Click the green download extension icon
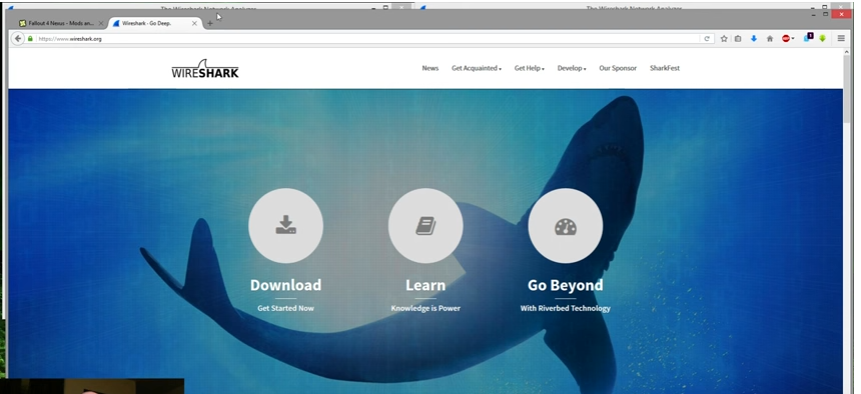861x394 pixels. pos(823,38)
